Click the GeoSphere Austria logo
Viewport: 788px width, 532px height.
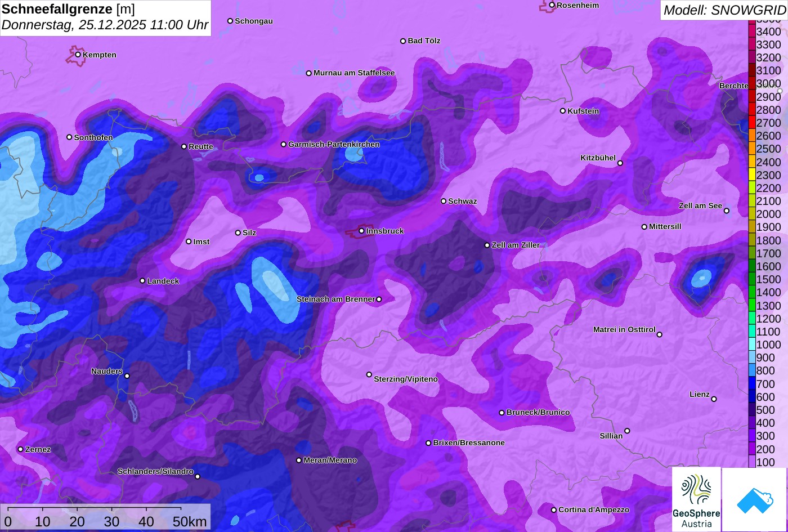(x=696, y=499)
